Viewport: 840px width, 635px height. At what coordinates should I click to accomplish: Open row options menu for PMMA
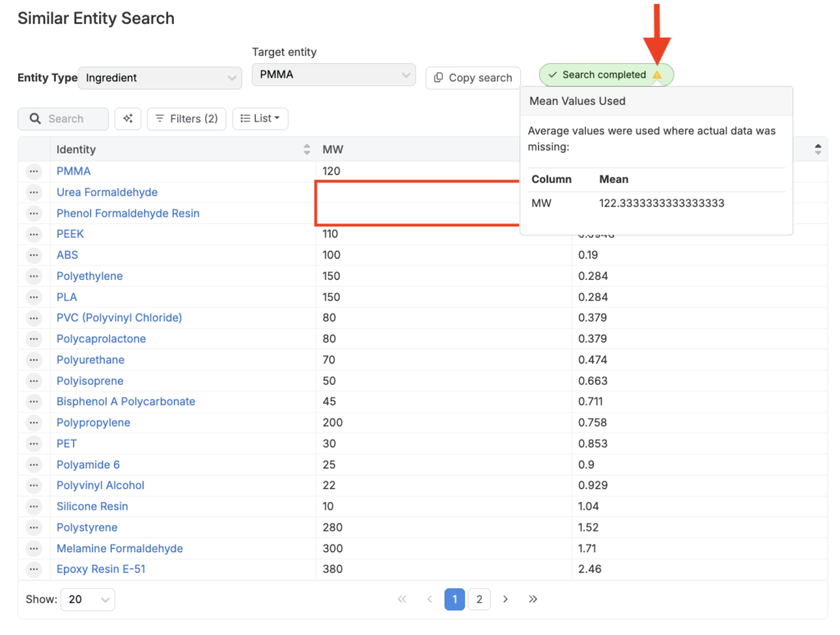[34, 171]
